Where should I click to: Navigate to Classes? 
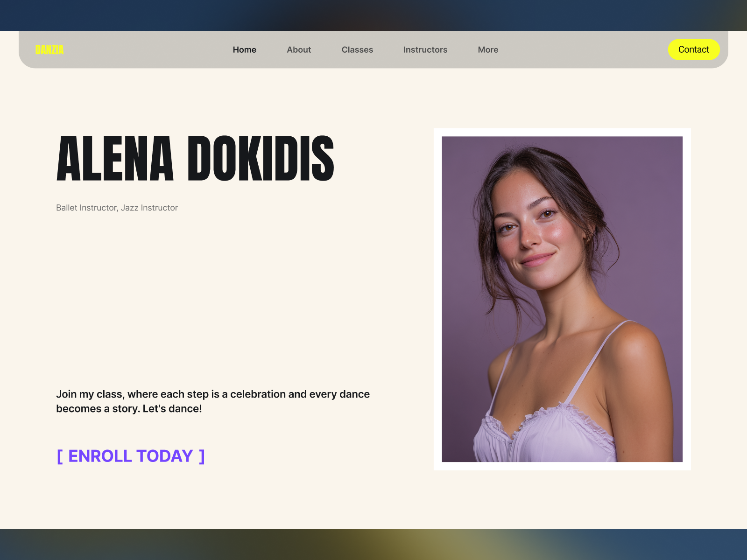[357, 49]
